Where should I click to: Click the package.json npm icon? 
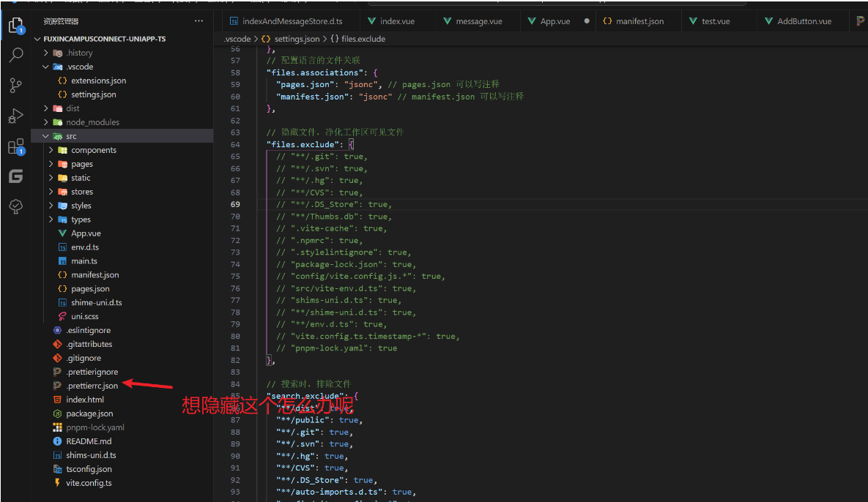coord(57,413)
